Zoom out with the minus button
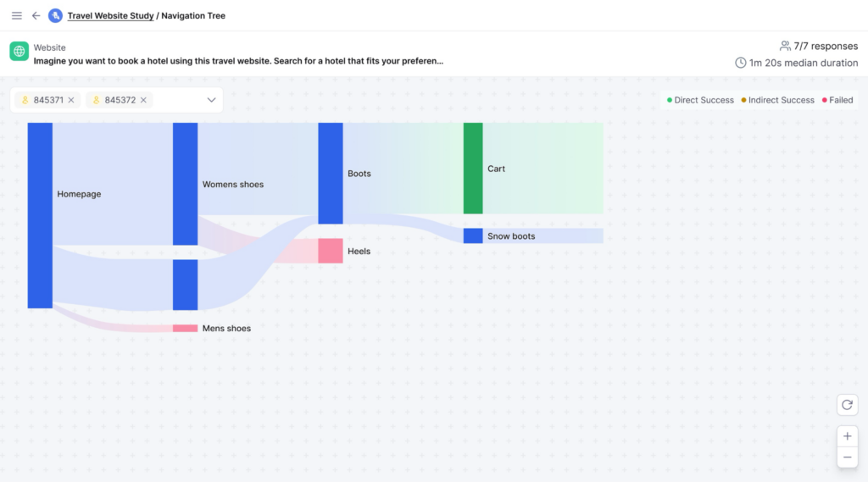 point(847,457)
